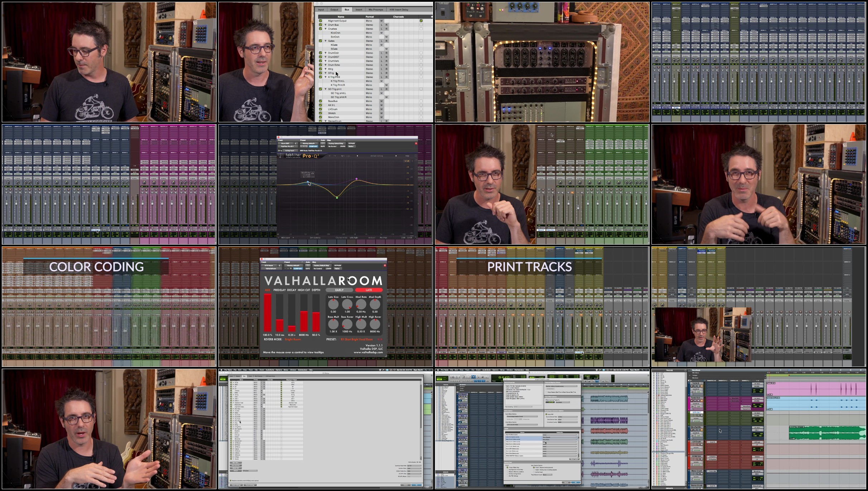Click the next preset arrow in Pro-Q 2
The height and width of the screenshot is (491, 868).
coord(396,156)
